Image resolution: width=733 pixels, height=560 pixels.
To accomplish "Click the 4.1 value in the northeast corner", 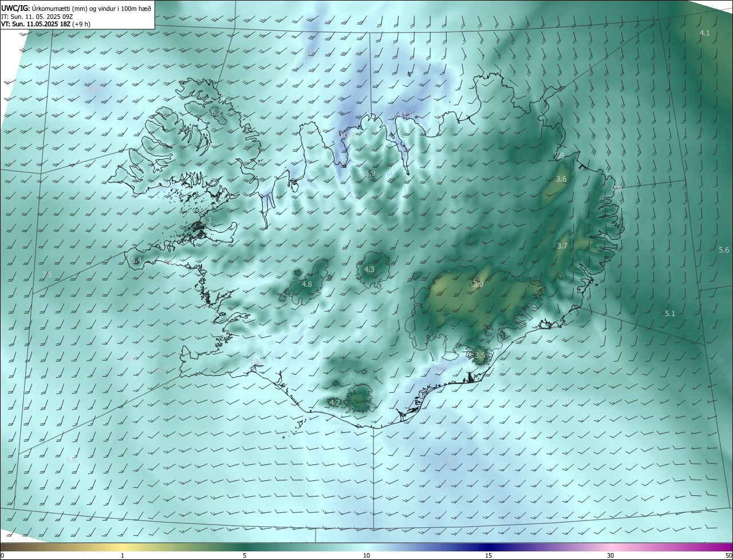I will [x=705, y=33].
